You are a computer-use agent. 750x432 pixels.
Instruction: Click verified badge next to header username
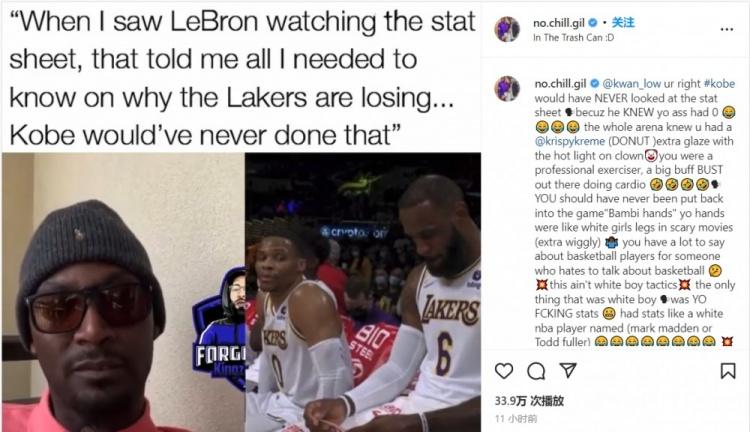[593, 22]
